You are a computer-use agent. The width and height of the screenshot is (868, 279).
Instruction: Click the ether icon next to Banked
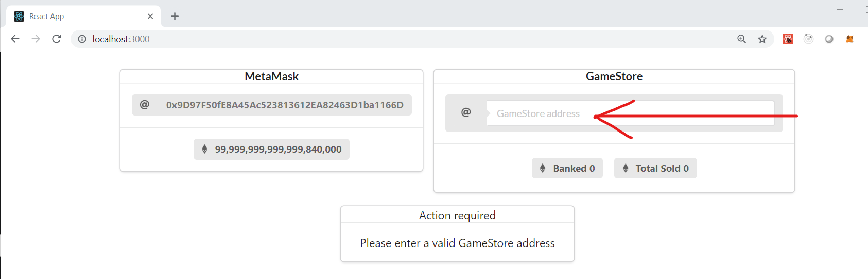543,168
